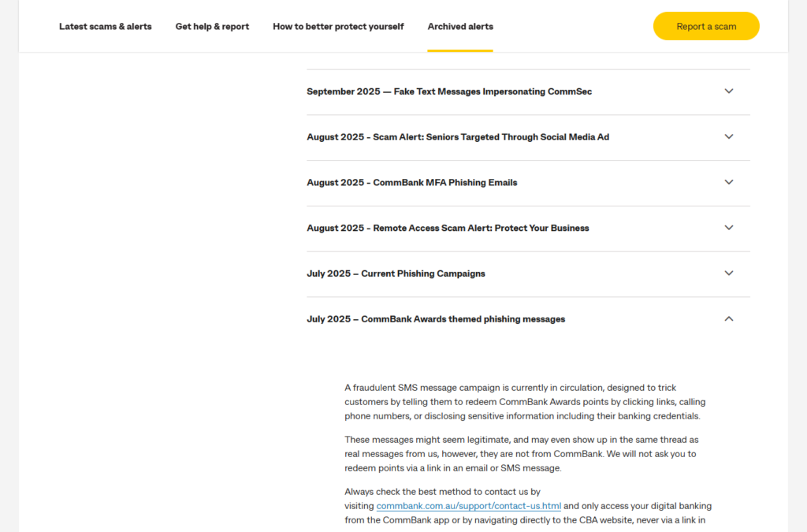Expand chevron for CommBank MFA Phishing Emails

click(729, 182)
